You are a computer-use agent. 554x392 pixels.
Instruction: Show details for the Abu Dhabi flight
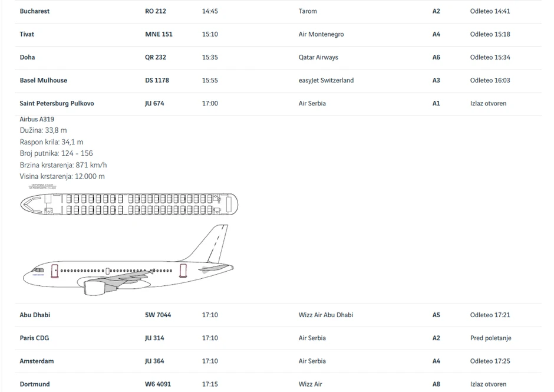point(35,315)
